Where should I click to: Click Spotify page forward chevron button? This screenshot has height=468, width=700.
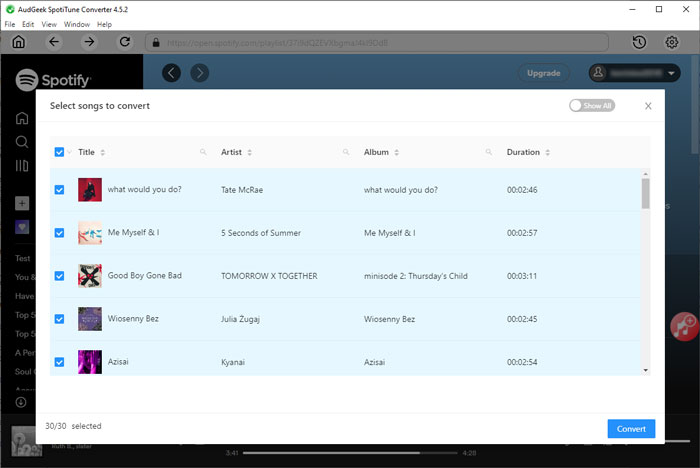point(200,73)
